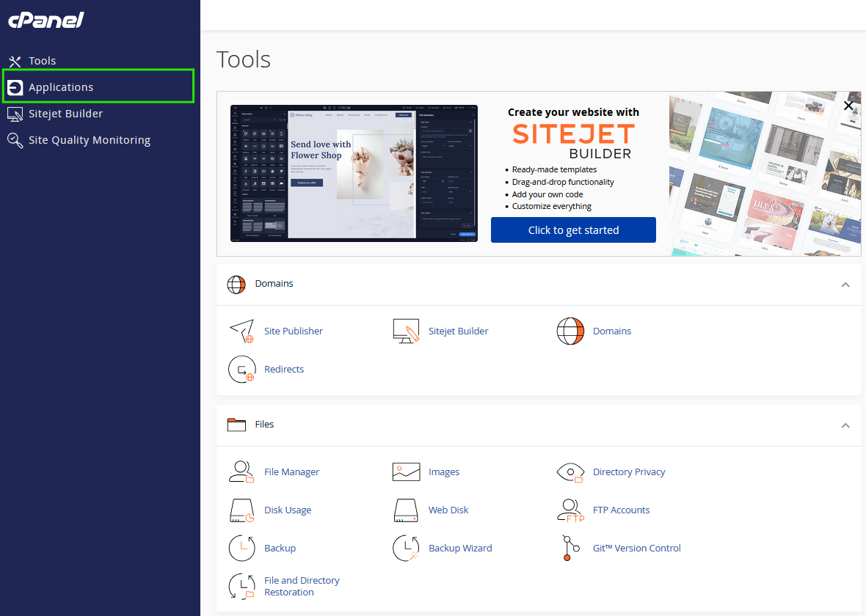Open the Redirects link
This screenshot has width=866, height=616.
(x=284, y=370)
